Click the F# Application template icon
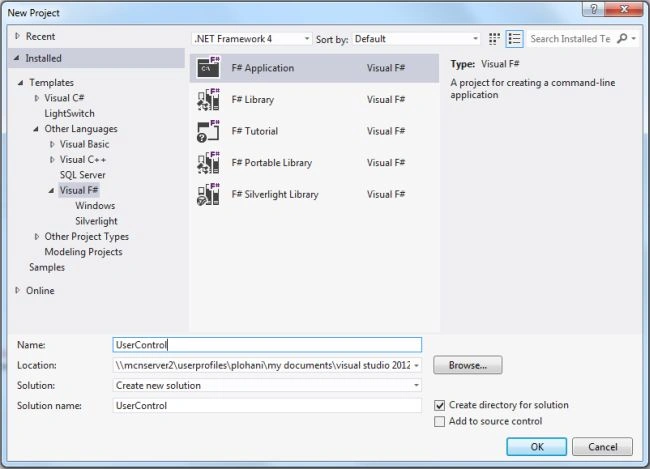650x469 pixels. (x=209, y=68)
